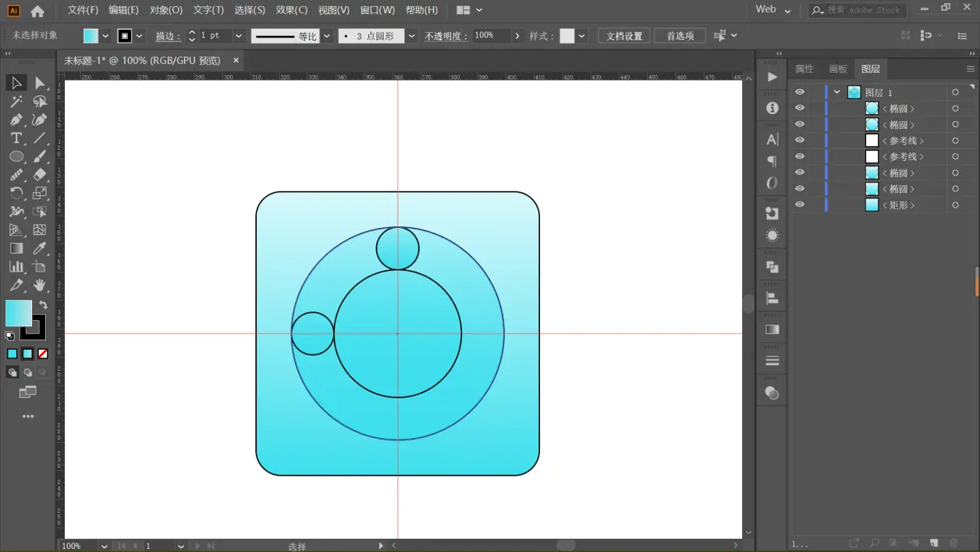Open the variable width profile 等比 dropdown
This screenshot has height=552, width=980.
(x=326, y=36)
